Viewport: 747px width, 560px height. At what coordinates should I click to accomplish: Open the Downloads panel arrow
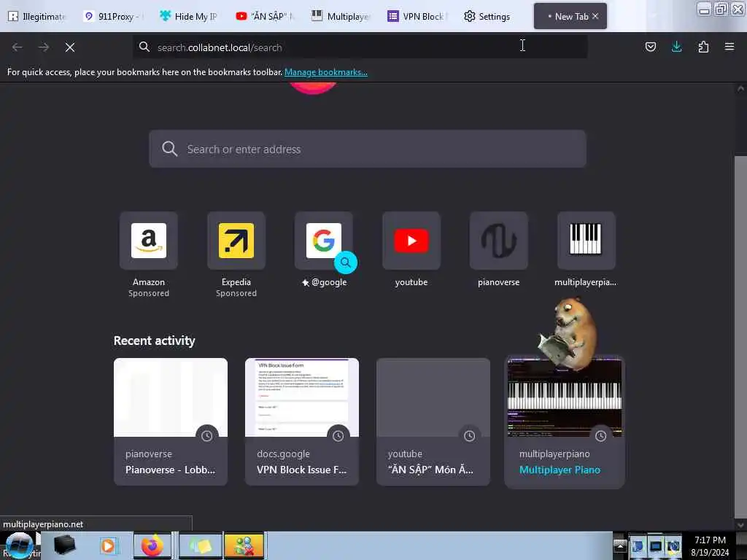point(676,47)
